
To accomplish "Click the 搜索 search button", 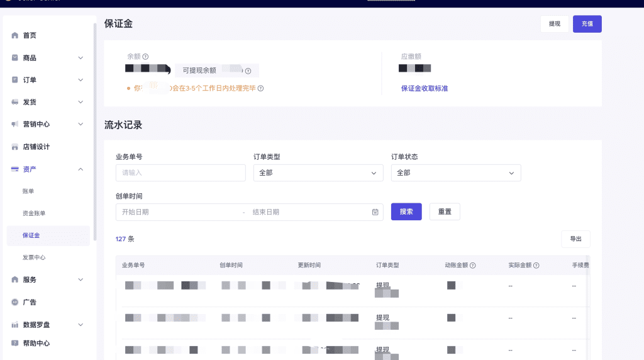I will coord(406,211).
